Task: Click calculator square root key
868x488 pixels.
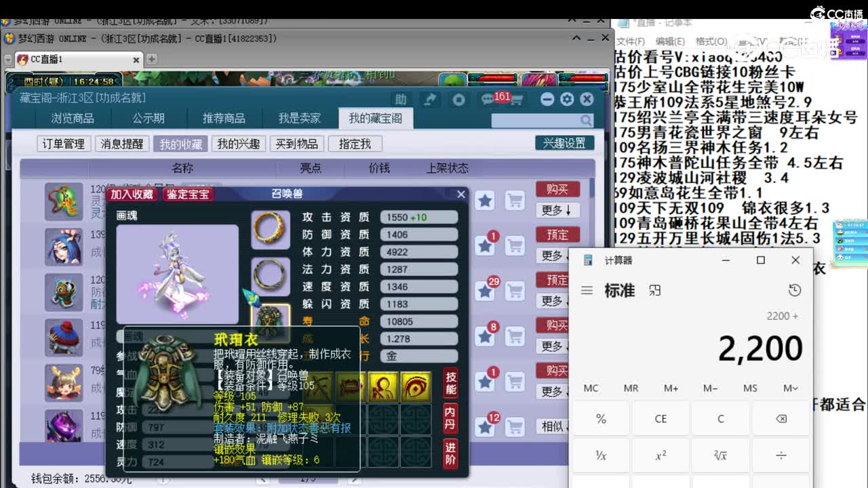Action: 721,455
